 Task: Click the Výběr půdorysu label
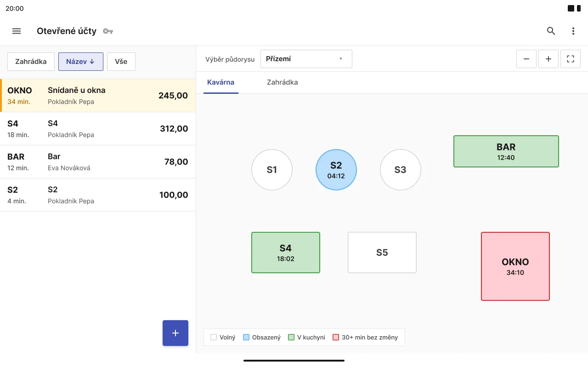(230, 59)
